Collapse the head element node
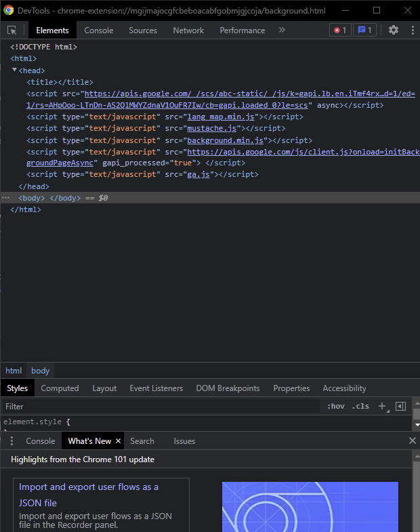The height and width of the screenshot is (532, 420). tap(15, 70)
